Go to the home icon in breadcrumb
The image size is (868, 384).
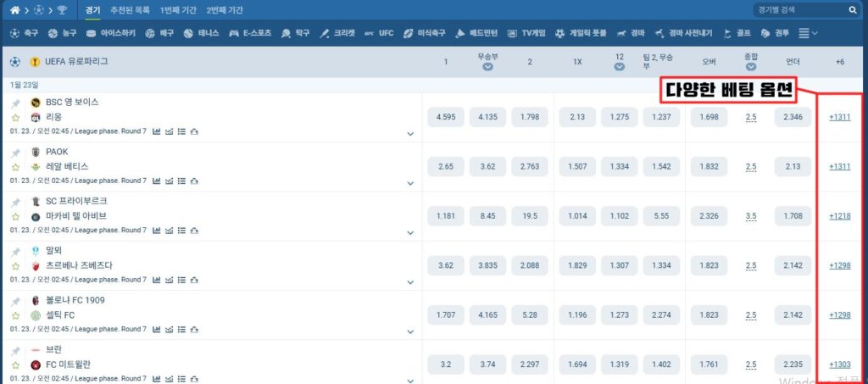[x=14, y=10]
